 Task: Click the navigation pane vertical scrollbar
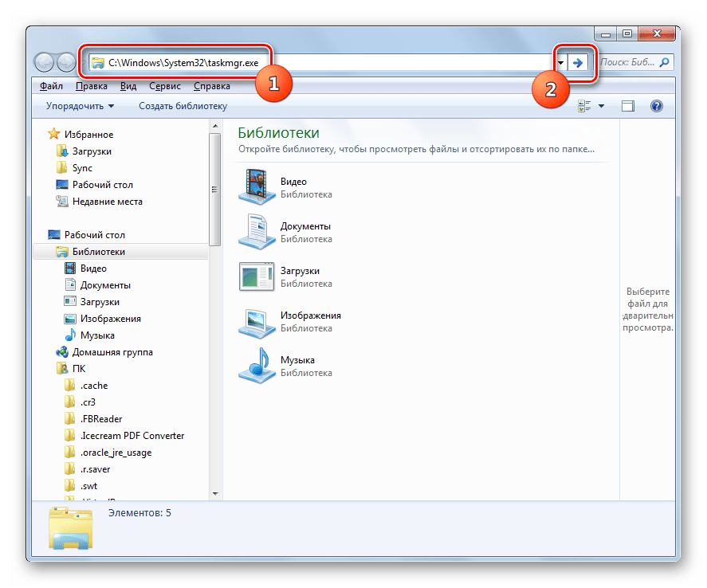(x=214, y=319)
